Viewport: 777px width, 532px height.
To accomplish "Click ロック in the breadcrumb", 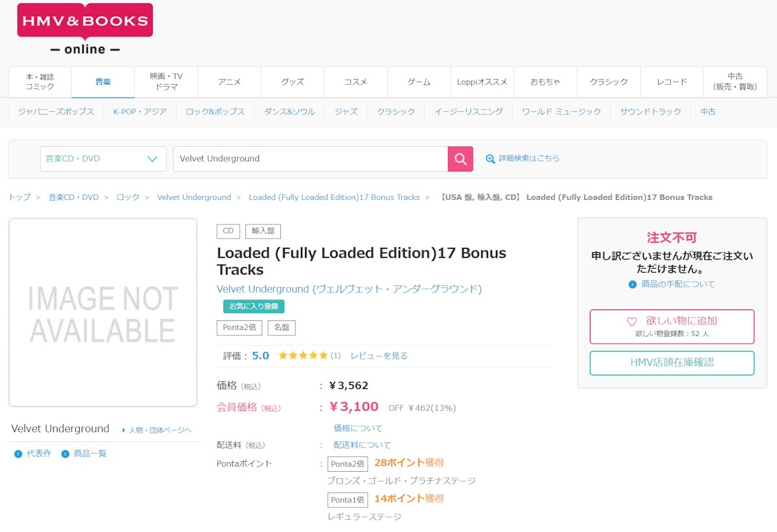I will pos(128,197).
